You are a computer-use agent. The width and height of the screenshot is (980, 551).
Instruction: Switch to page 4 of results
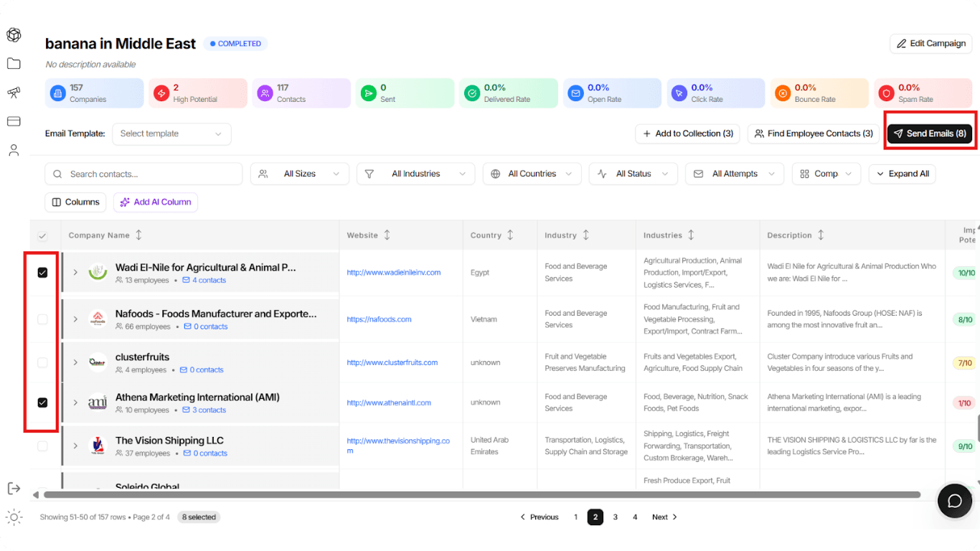(x=635, y=517)
